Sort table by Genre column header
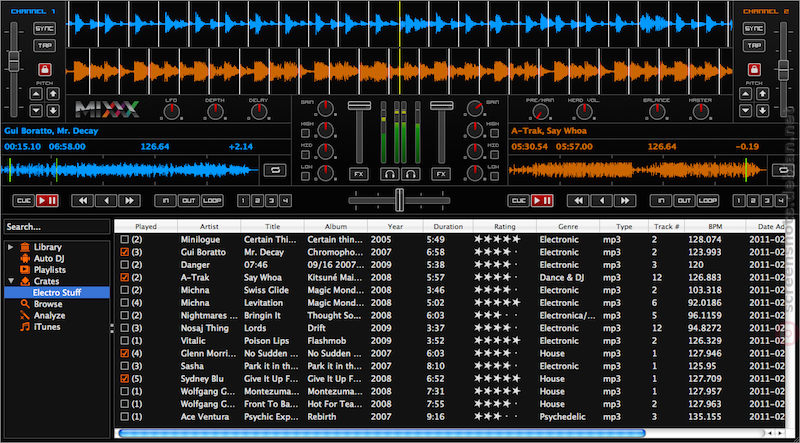800x443 pixels. click(x=568, y=227)
